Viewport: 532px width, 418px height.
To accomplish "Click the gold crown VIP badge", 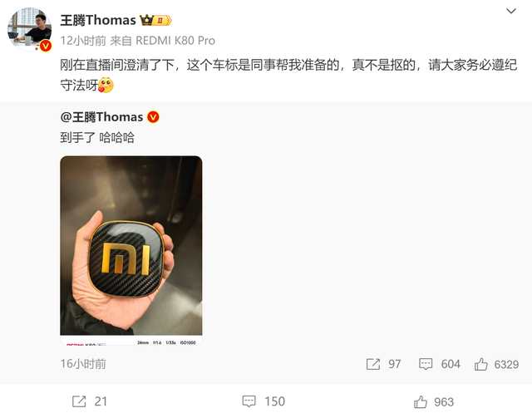I will tap(155, 20).
